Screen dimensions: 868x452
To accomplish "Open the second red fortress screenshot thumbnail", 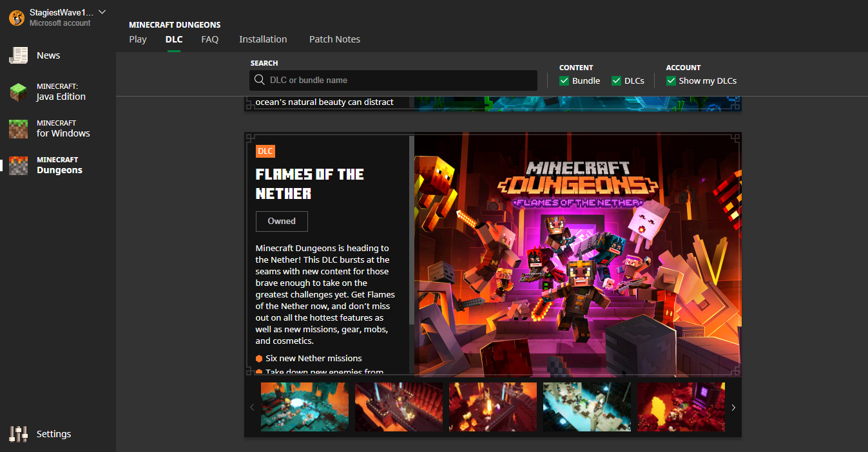I will [x=399, y=407].
